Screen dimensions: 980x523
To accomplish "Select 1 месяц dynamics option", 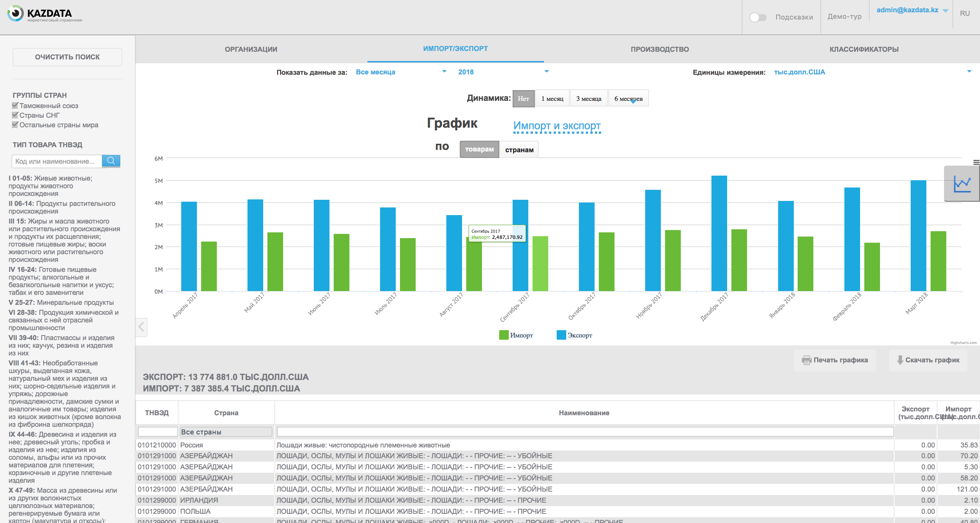I will point(552,99).
